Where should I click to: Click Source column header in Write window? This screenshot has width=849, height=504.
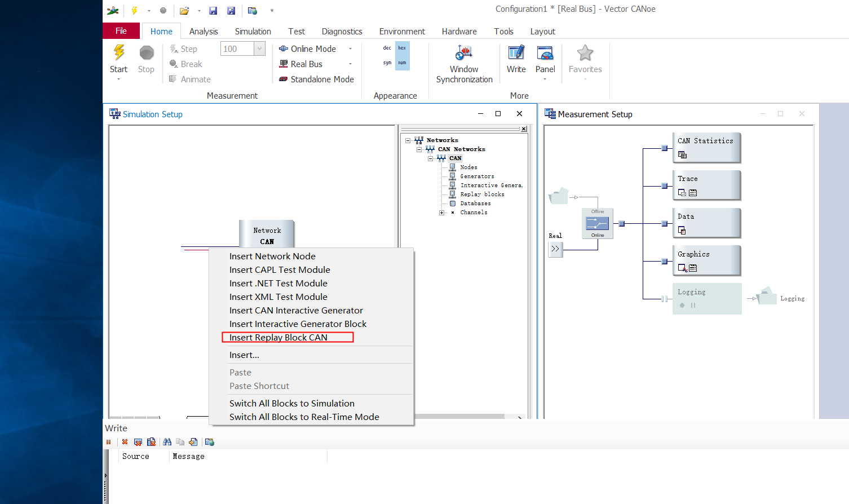[x=136, y=457]
